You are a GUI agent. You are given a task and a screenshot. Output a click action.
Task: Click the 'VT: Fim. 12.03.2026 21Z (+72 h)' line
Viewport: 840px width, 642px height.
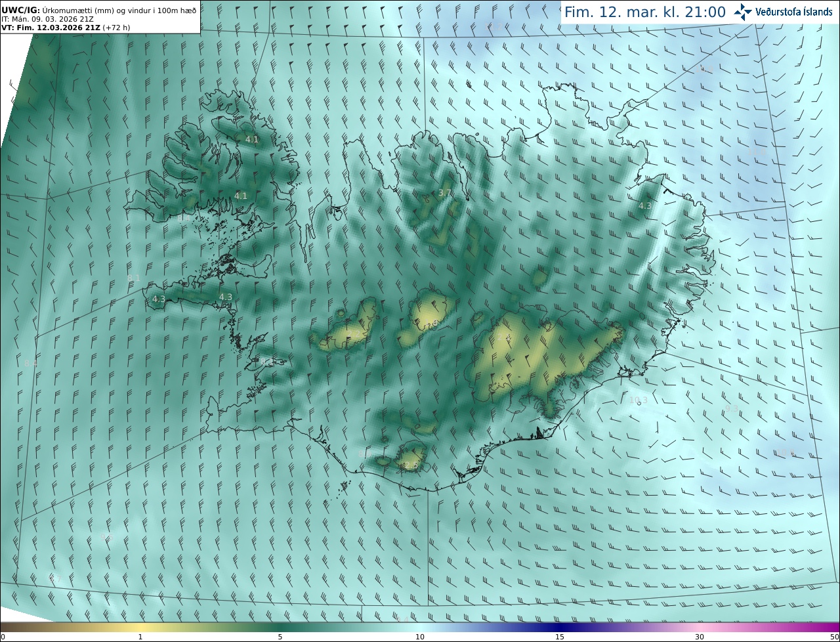click(65, 28)
